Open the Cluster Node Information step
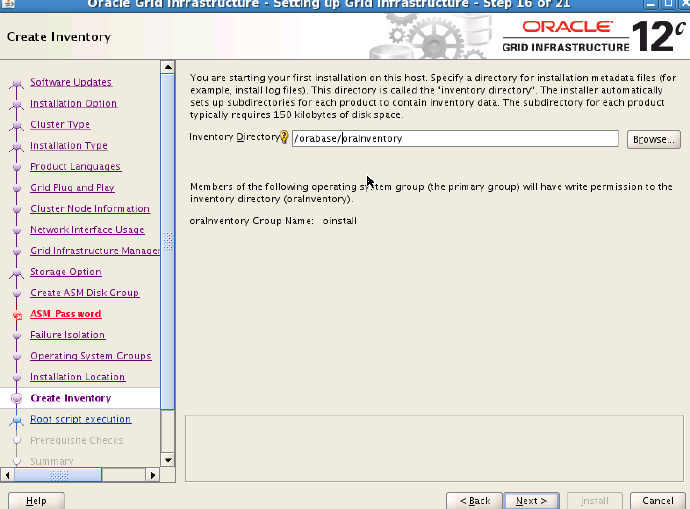This screenshot has width=690, height=509. [x=90, y=209]
